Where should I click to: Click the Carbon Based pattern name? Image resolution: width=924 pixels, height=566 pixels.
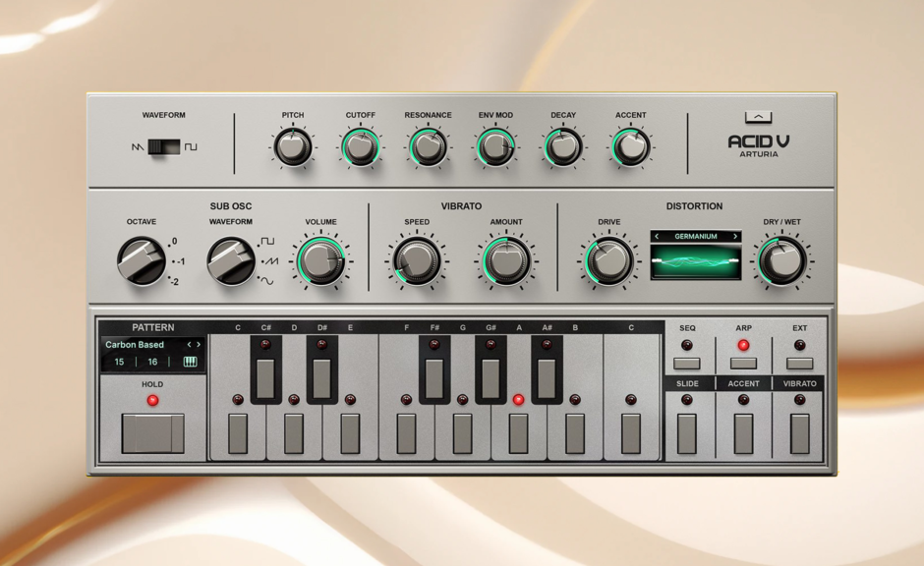pos(135,344)
